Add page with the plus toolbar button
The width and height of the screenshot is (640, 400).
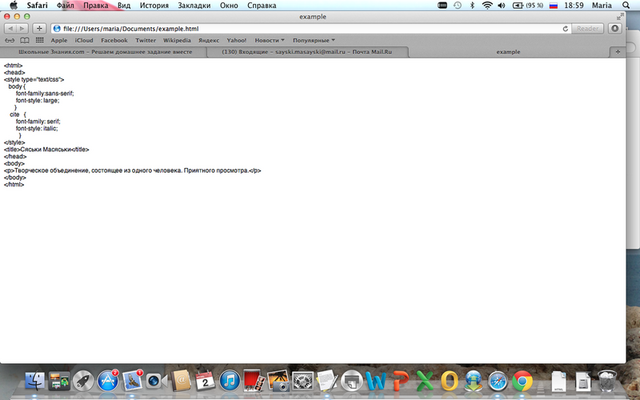coord(39,29)
